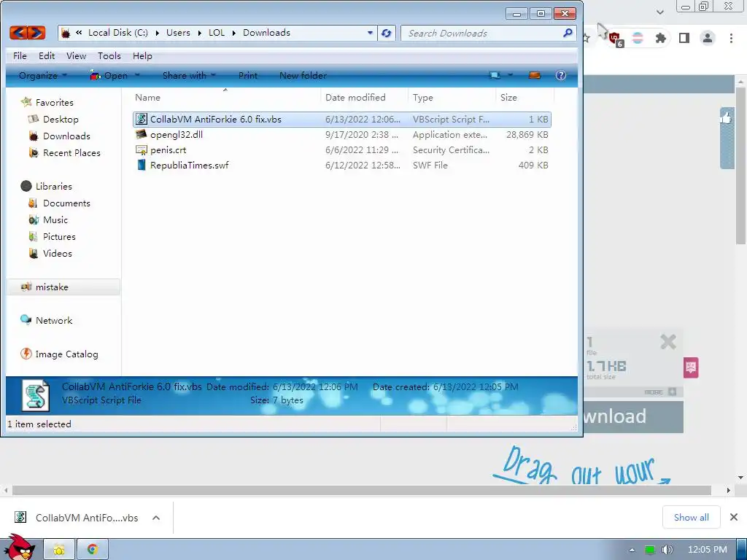The image size is (747, 560).
Task: Show hidden tray icons arrow
Action: coord(632,550)
